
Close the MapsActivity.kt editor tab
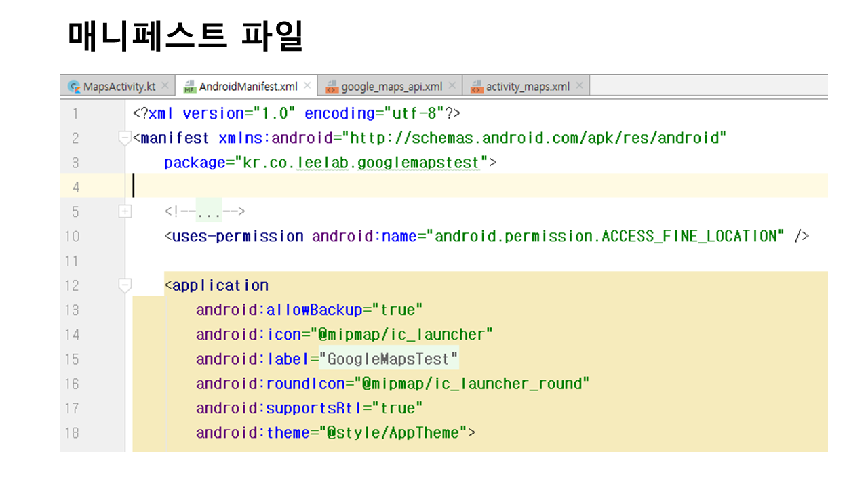click(x=165, y=86)
